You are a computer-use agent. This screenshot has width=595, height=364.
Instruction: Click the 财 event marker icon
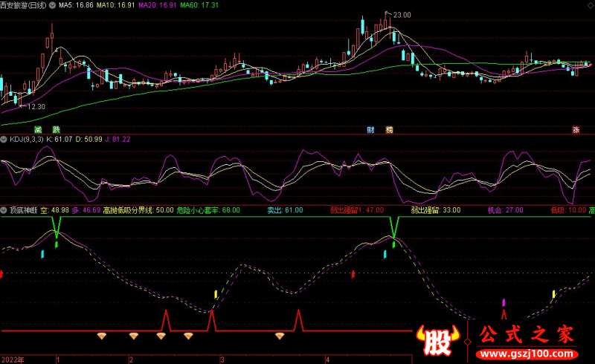[370, 129]
